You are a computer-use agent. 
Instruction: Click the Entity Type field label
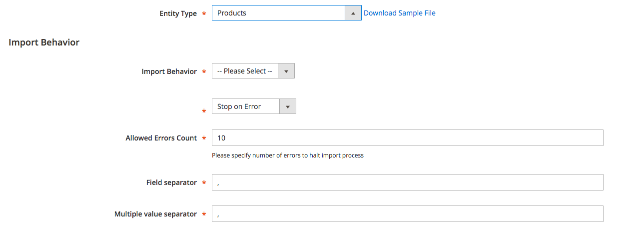click(x=177, y=13)
